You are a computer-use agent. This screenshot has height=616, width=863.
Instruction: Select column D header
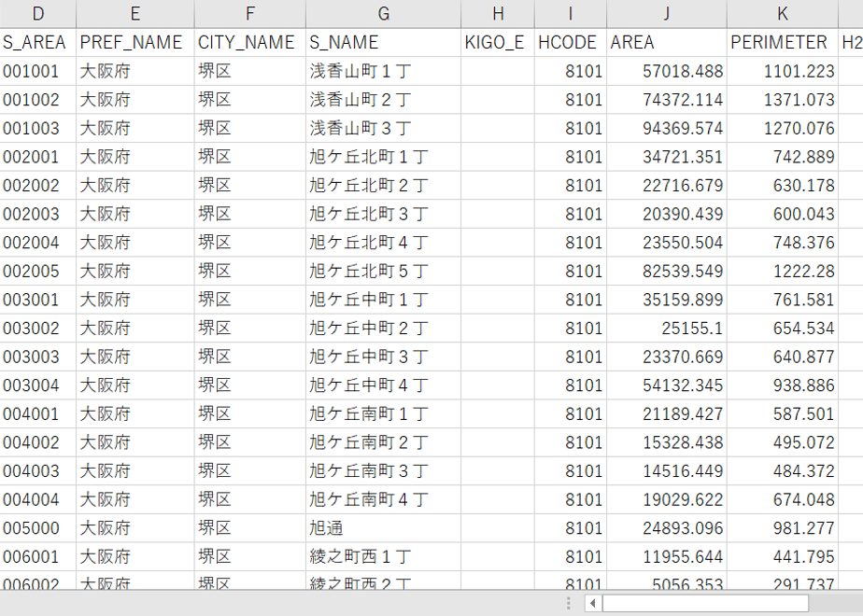(37, 14)
